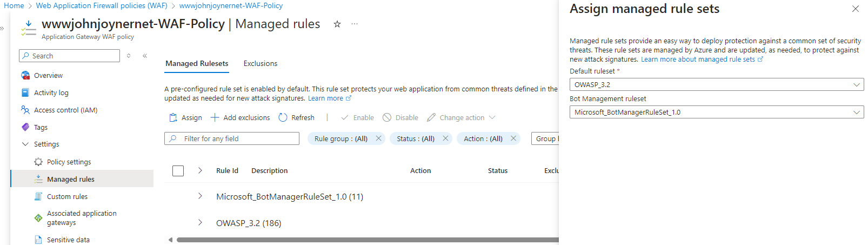Select all rules with header checkbox
This screenshot has width=868, height=245.
pos(178,171)
